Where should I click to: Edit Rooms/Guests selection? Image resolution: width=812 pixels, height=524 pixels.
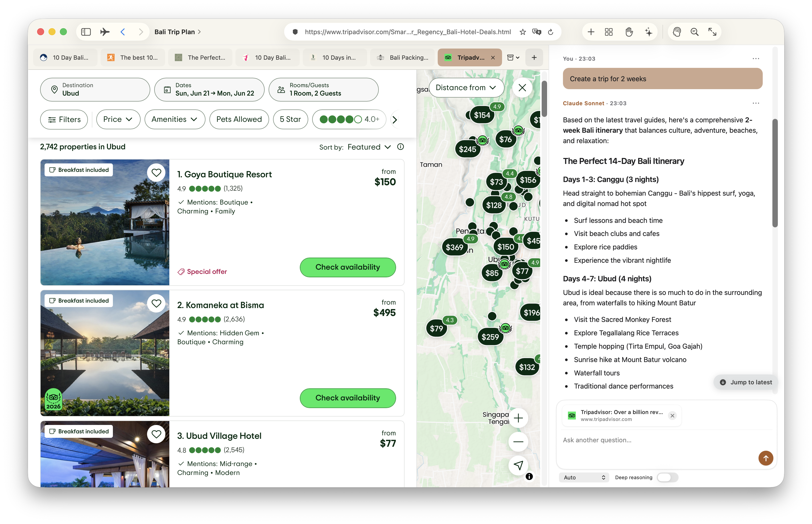point(324,89)
